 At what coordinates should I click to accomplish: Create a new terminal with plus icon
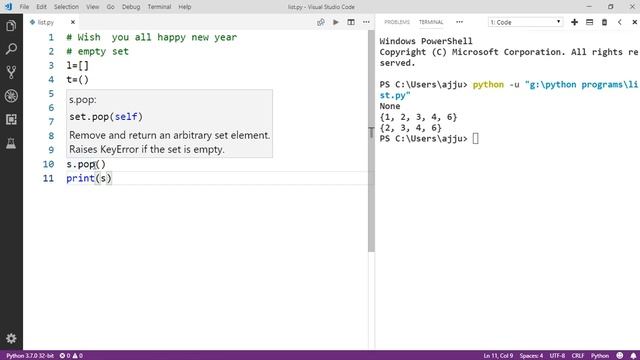574,22
